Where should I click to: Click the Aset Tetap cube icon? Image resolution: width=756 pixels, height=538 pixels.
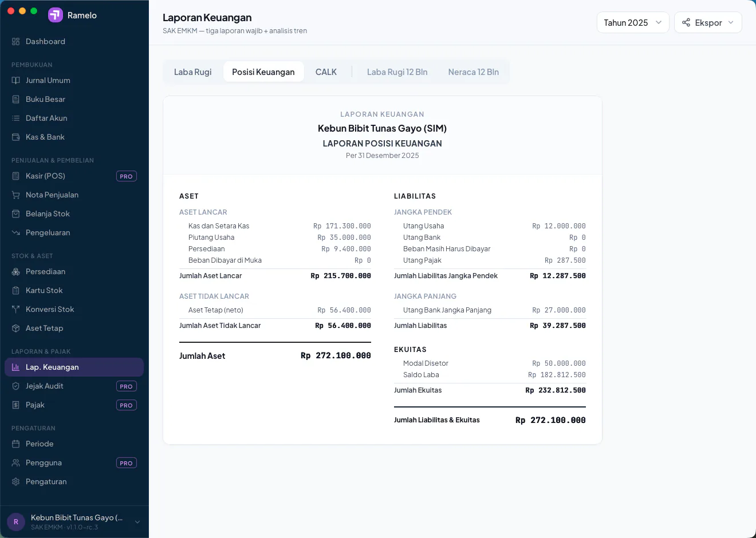pyautogui.click(x=15, y=329)
